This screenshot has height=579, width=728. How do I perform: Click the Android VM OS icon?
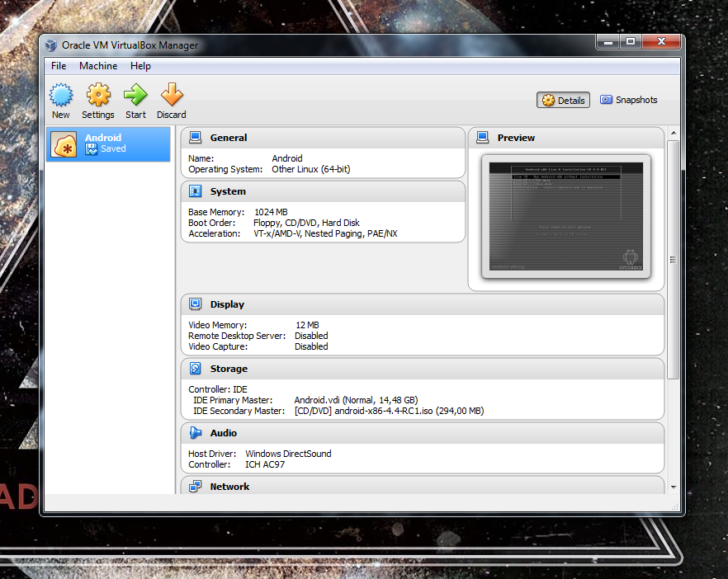tap(64, 144)
